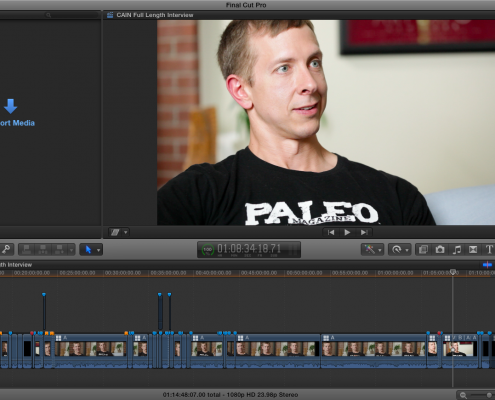Click the CAIN Full Length Interview viewer title
495x400 pixels.
click(155, 15)
